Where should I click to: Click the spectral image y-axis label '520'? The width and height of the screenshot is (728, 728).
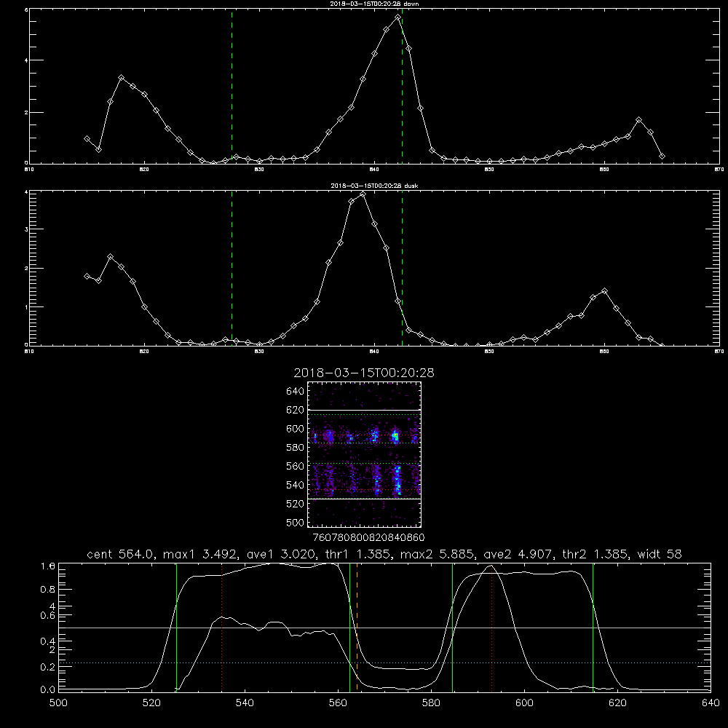coord(296,504)
